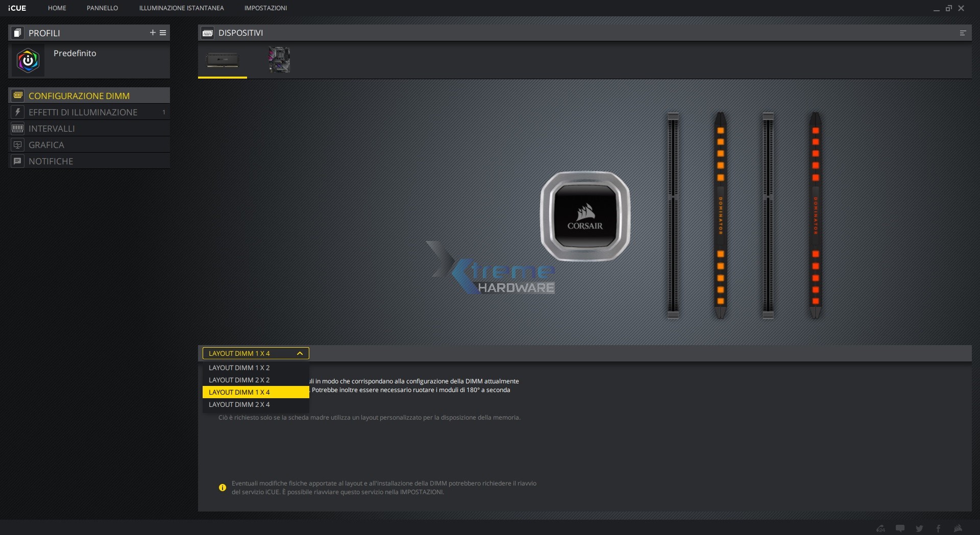This screenshot has height=535, width=980.
Task: Select the Predefinito profile icon
Action: pyautogui.click(x=28, y=61)
